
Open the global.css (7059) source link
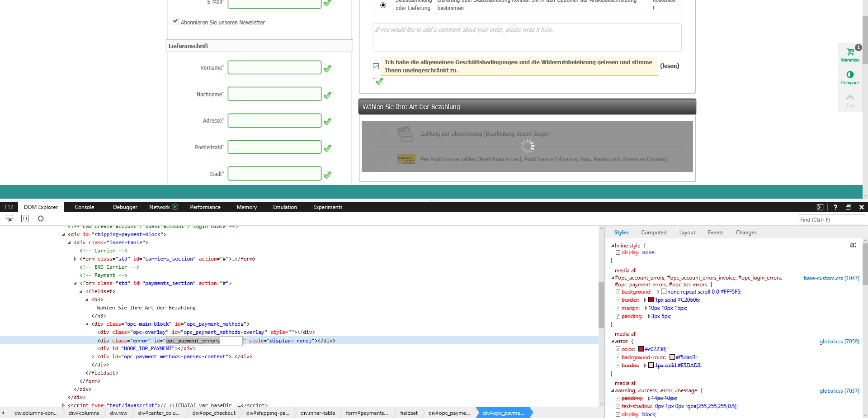tap(840, 342)
